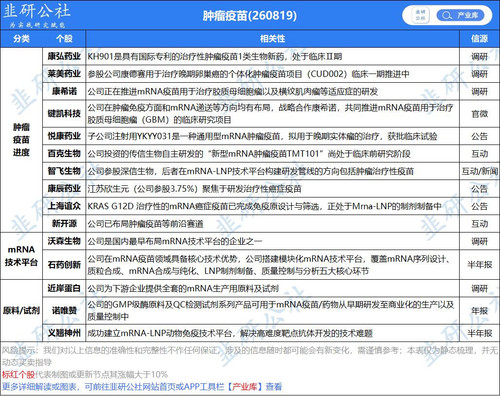Click stock name 诺唯赞
Screen dimensions: 500x396
[x=64, y=311]
